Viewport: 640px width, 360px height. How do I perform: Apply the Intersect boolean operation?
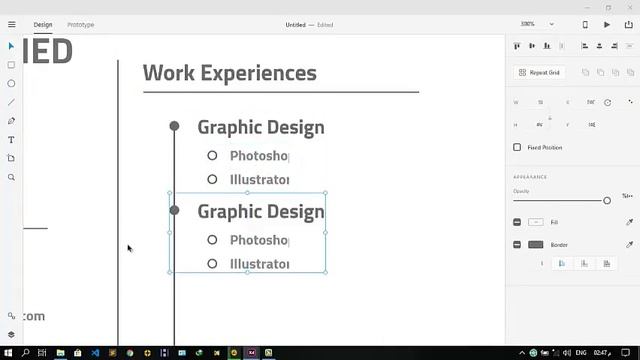pos(616,73)
